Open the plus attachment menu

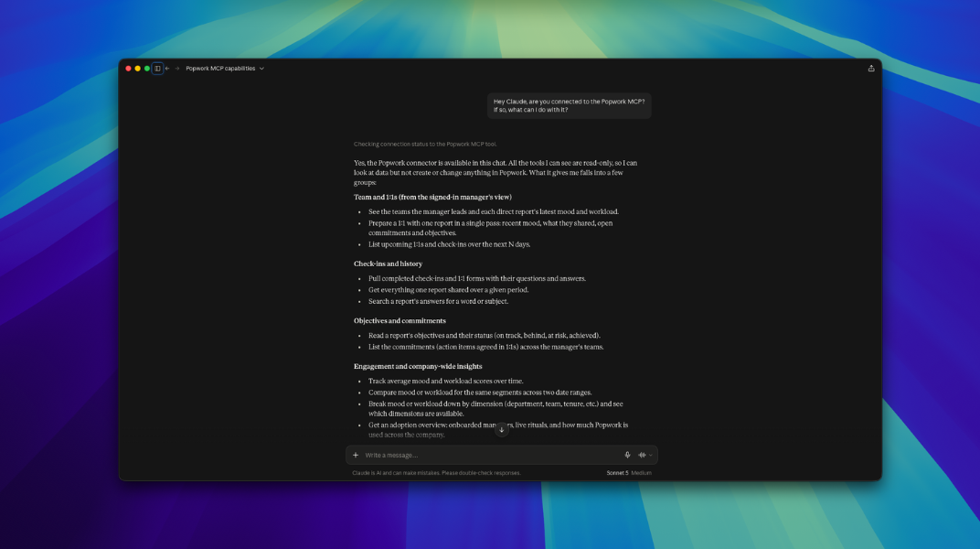(356, 455)
